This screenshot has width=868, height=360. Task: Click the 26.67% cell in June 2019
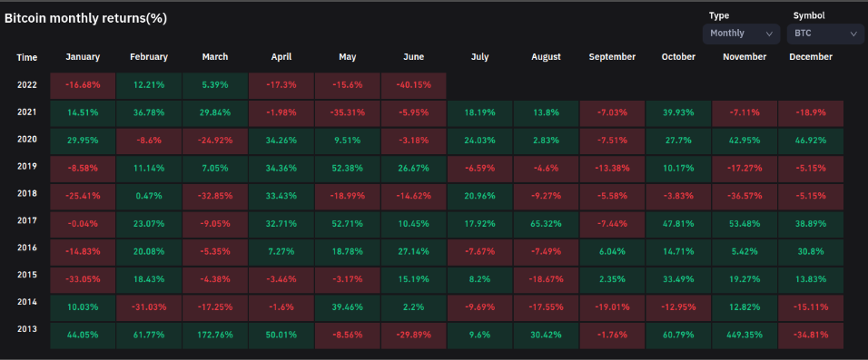[x=413, y=170]
